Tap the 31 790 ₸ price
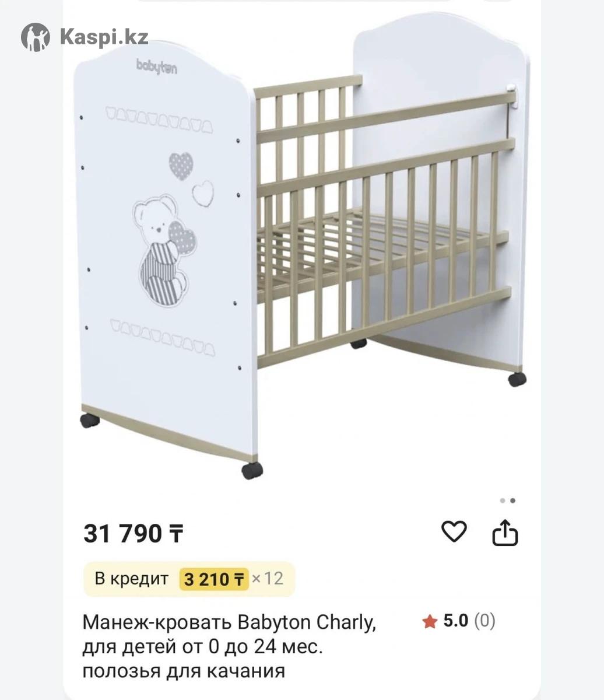Screen dimensions: 604x700 click(134, 533)
